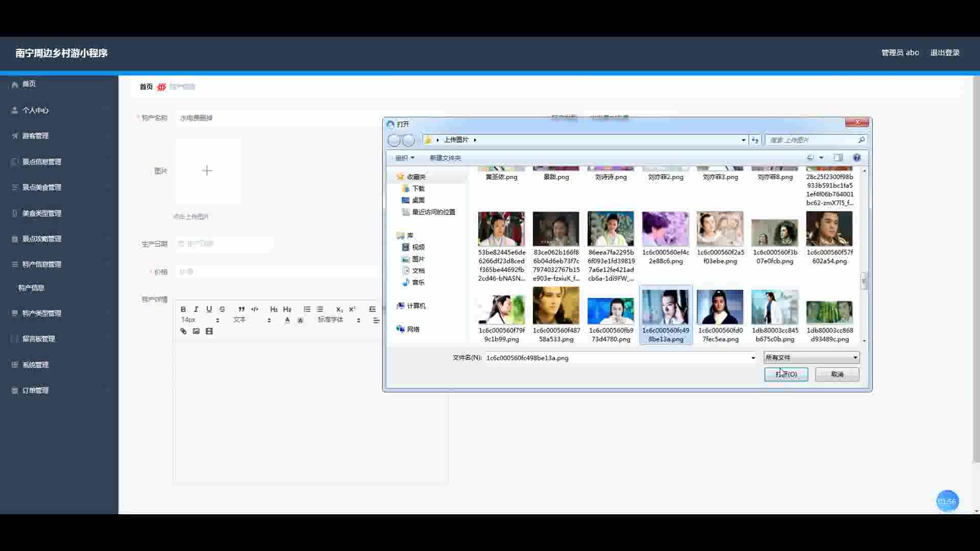Click the search magnifier in the file dialog

862,140
